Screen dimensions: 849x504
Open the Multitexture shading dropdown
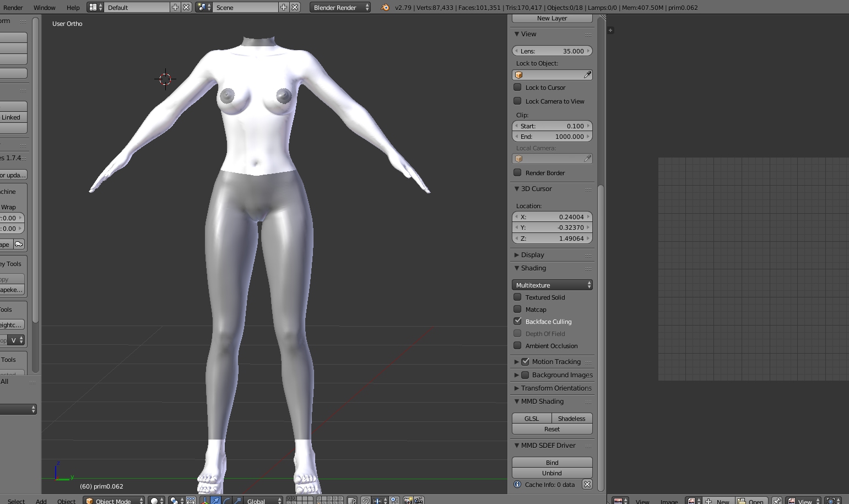pyautogui.click(x=552, y=285)
